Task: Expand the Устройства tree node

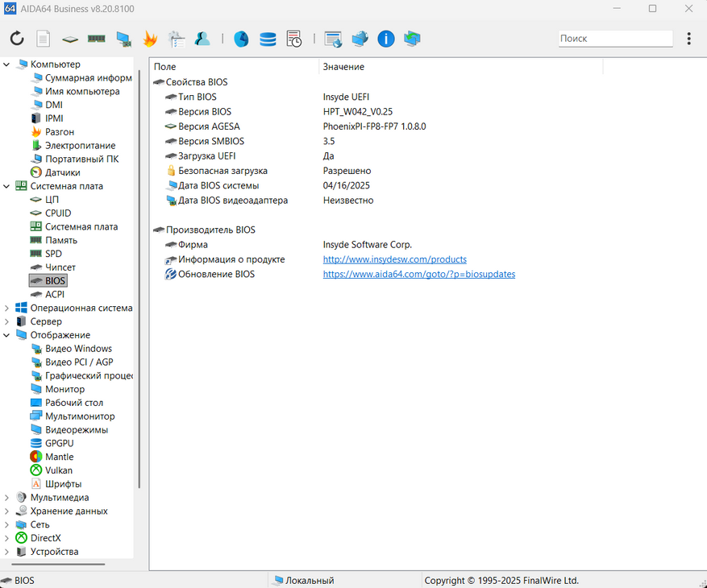Action: [x=6, y=552]
